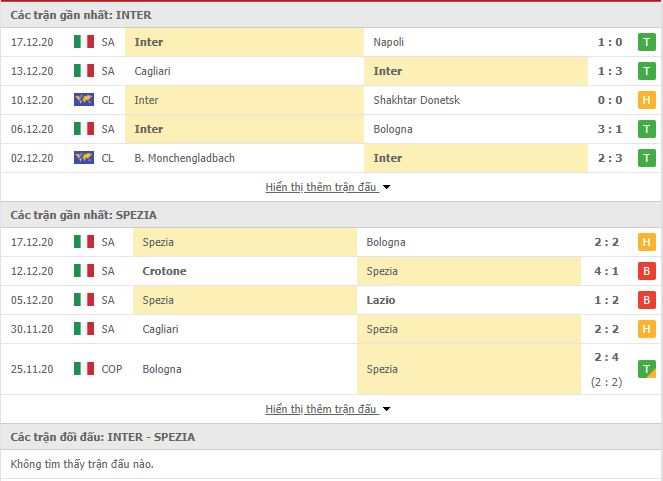Screen dimensions: 663x481
Task: Click the Inter - Spezia head-to-head section header
Action: (x=103, y=437)
